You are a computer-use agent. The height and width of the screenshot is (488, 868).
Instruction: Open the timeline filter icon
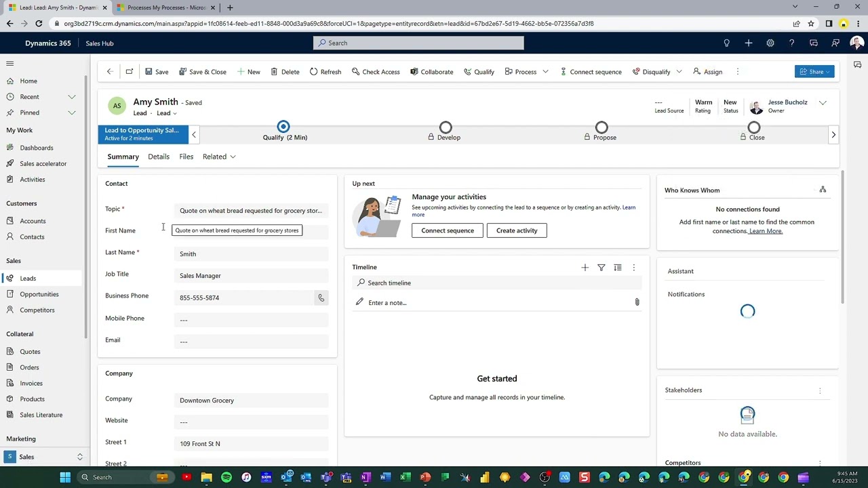click(601, 268)
